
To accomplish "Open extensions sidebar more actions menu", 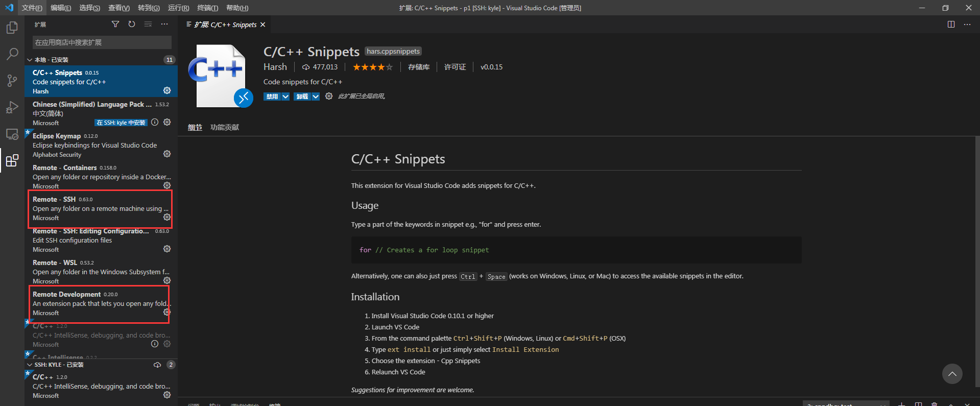I will point(164,24).
